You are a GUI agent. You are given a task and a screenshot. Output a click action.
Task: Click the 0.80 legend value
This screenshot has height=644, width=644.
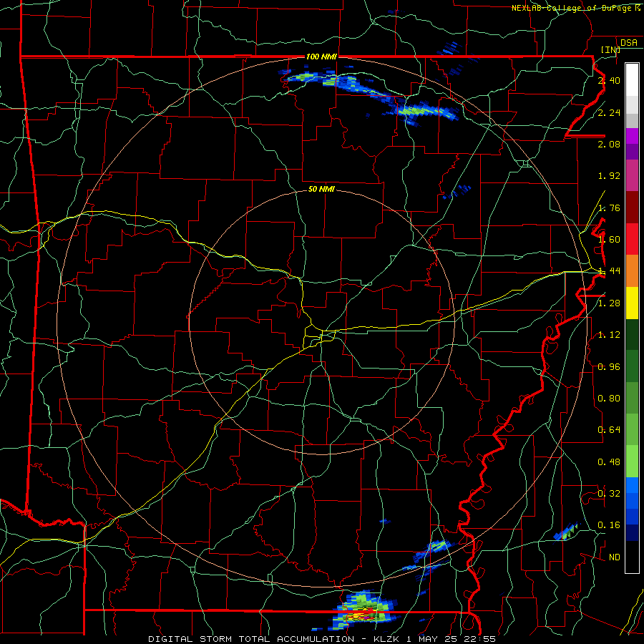click(609, 399)
